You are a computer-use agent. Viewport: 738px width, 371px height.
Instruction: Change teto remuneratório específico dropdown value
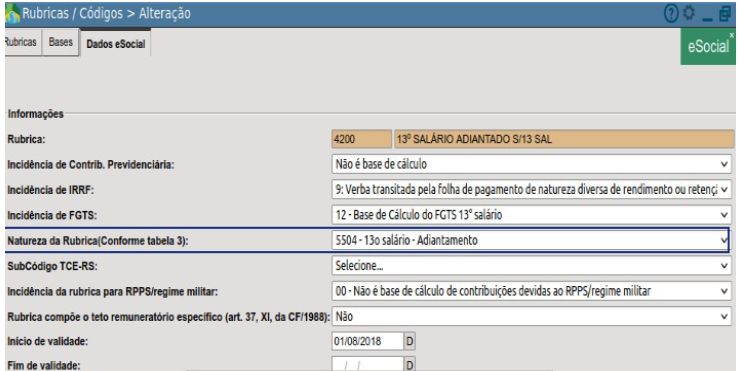click(531, 317)
